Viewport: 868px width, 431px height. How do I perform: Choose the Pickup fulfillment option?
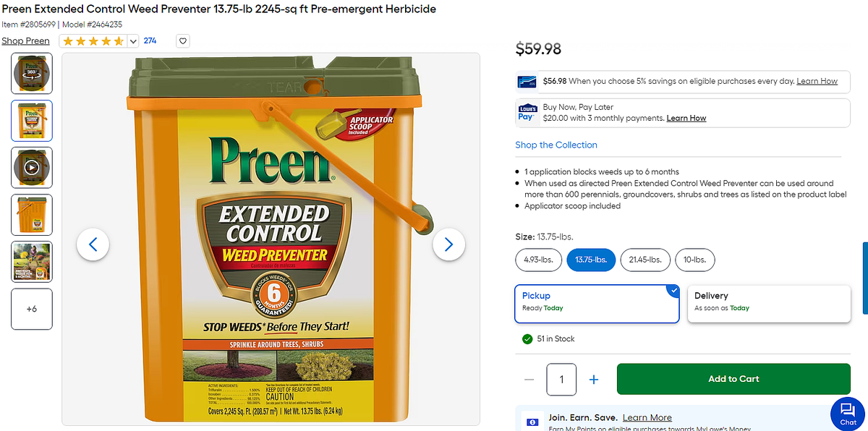pos(597,302)
